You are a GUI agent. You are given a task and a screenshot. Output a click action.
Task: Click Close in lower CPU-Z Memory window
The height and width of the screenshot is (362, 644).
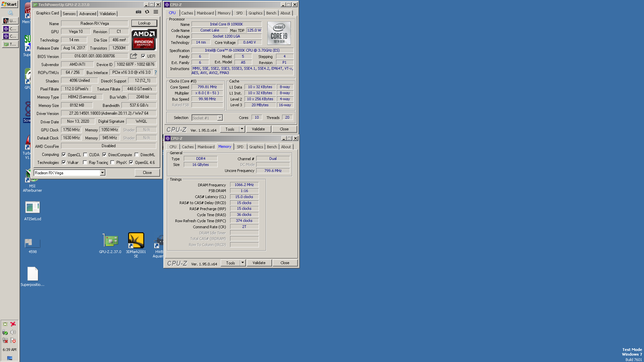click(x=285, y=263)
